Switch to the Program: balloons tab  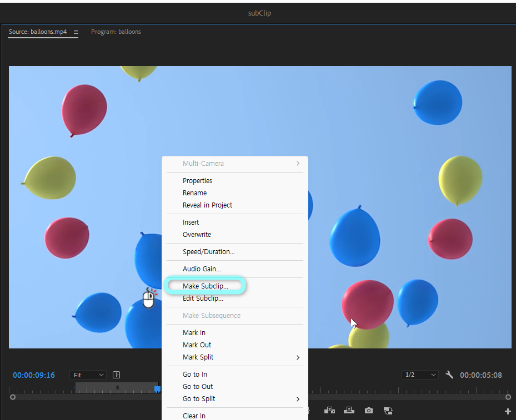point(116,32)
